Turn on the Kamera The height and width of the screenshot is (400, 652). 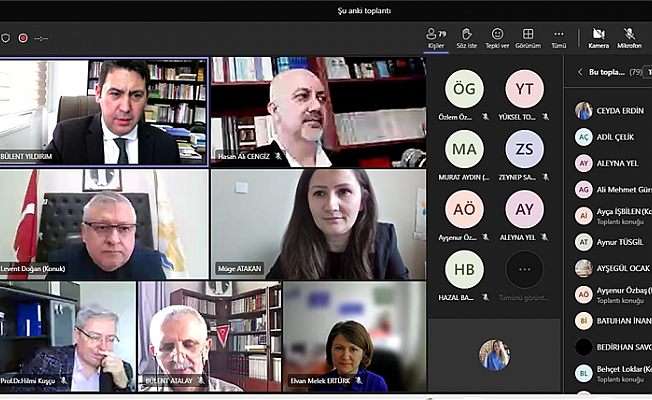coord(598,37)
